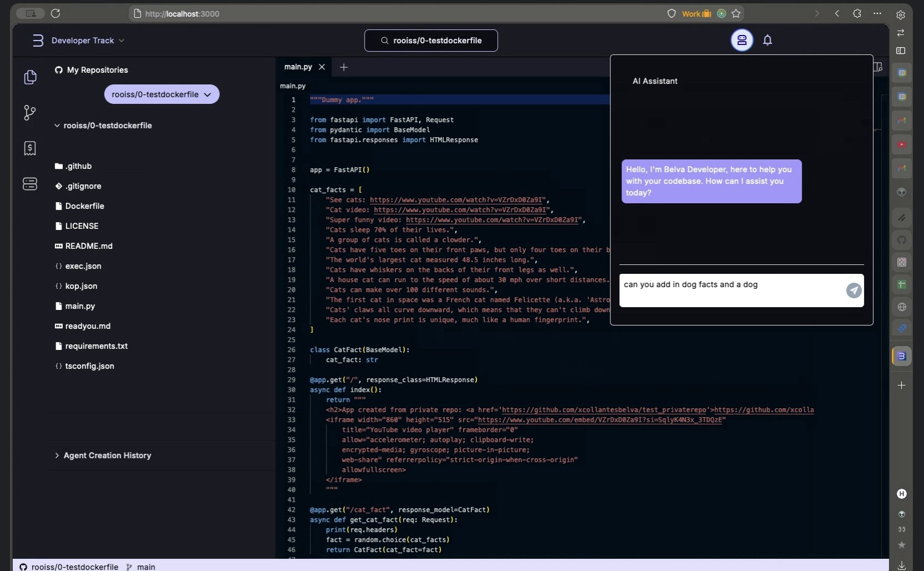Send the chat message with paper-plane icon
The height and width of the screenshot is (571, 924).
pos(854,290)
